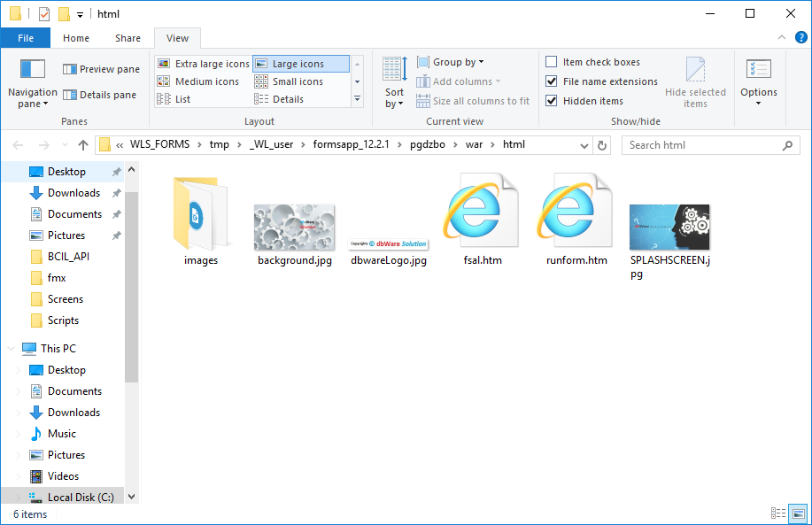Refresh the folder with the refresh icon

(601, 144)
